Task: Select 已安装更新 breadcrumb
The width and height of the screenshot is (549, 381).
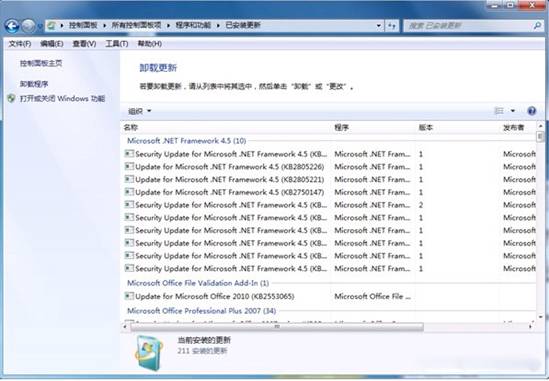Action: point(243,25)
